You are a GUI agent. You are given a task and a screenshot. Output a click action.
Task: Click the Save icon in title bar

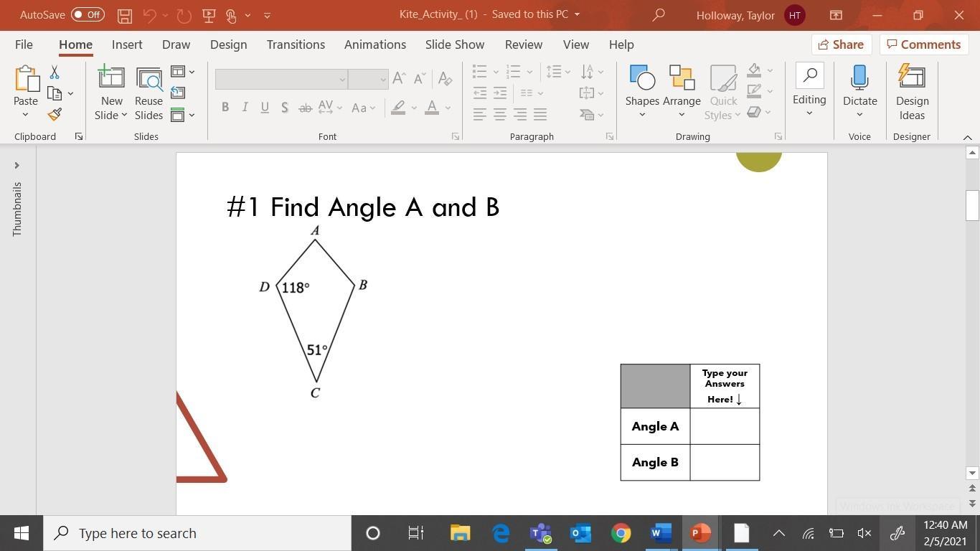coord(125,15)
